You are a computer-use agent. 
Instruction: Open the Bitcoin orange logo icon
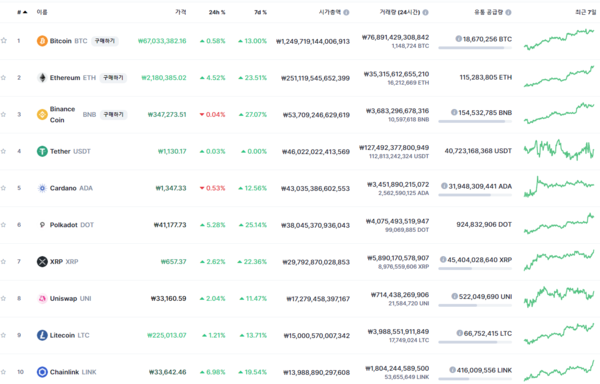tap(42, 41)
